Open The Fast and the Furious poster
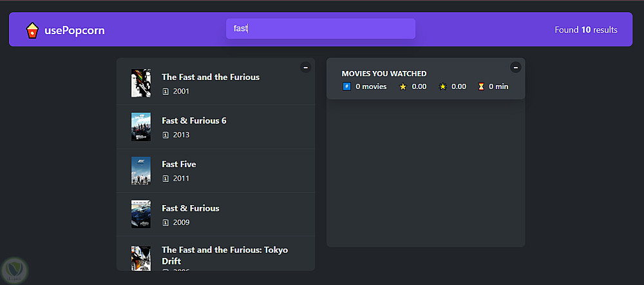This screenshot has height=285, width=644. coord(140,83)
